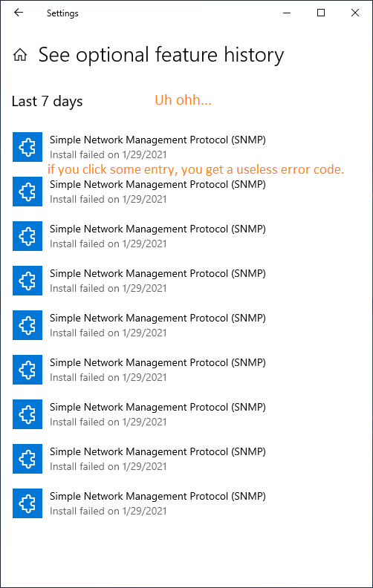Minimize the Settings window
The width and height of the screenshot is (373, 588).
coord(287,13)
